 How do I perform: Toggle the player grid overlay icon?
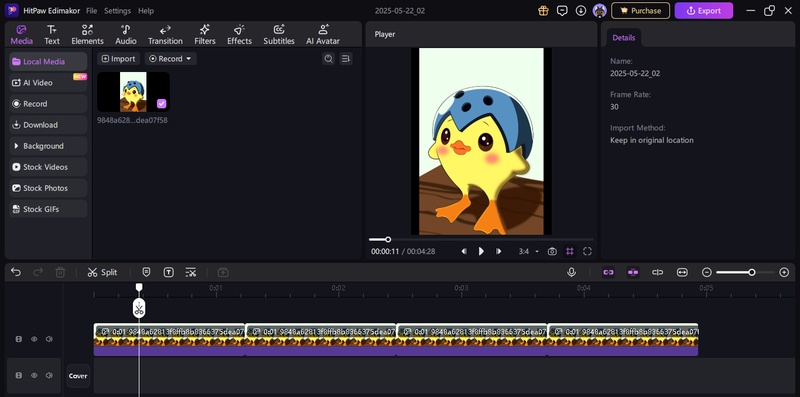coord(569,252)
